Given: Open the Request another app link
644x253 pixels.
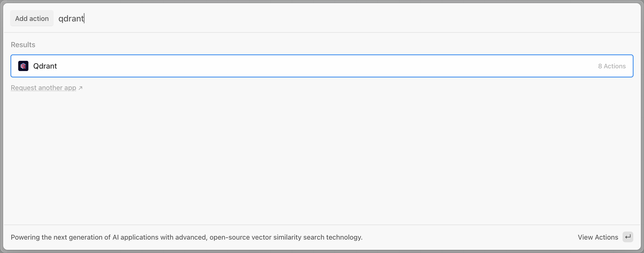Looking at the screenshot, I should point(43,87).
